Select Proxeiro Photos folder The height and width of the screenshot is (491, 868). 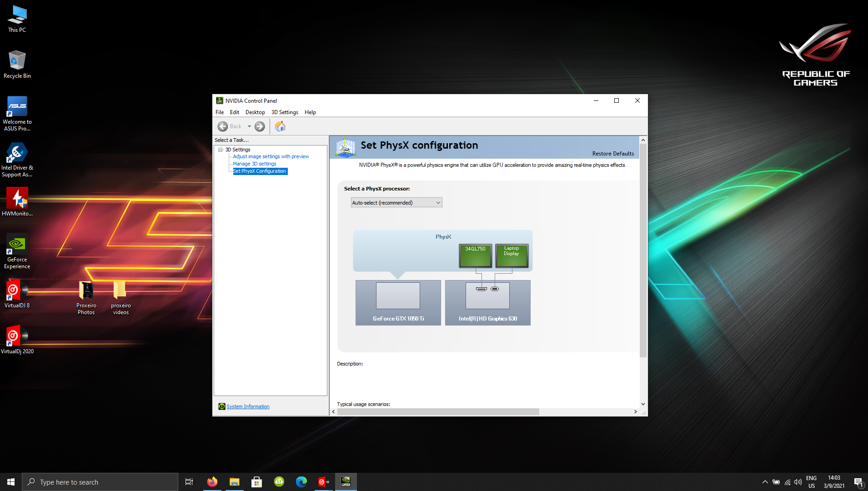pyautogui.click(x=86, y=298)
